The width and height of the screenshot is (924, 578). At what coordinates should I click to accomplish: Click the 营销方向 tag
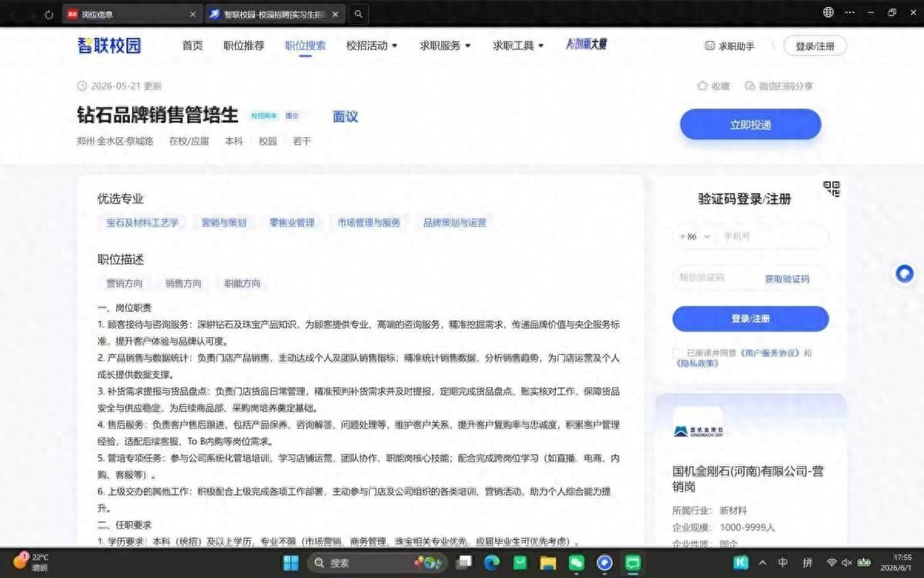pos(125,284)
